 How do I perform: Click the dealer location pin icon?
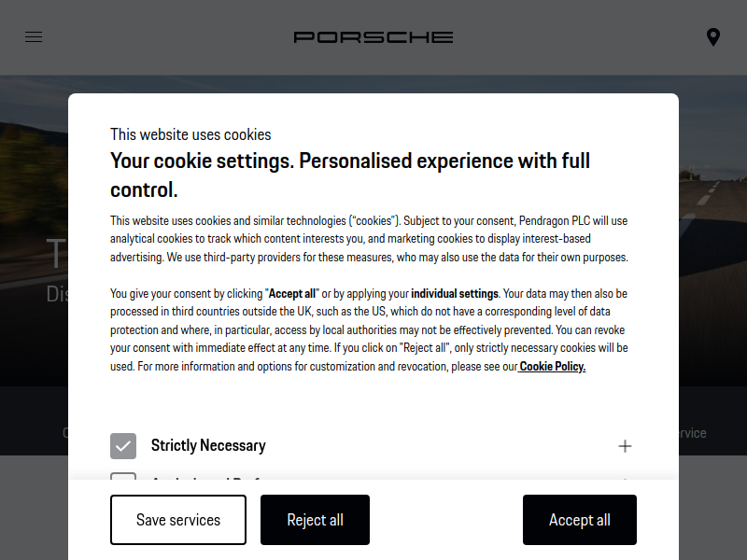(x=712, y=37)
